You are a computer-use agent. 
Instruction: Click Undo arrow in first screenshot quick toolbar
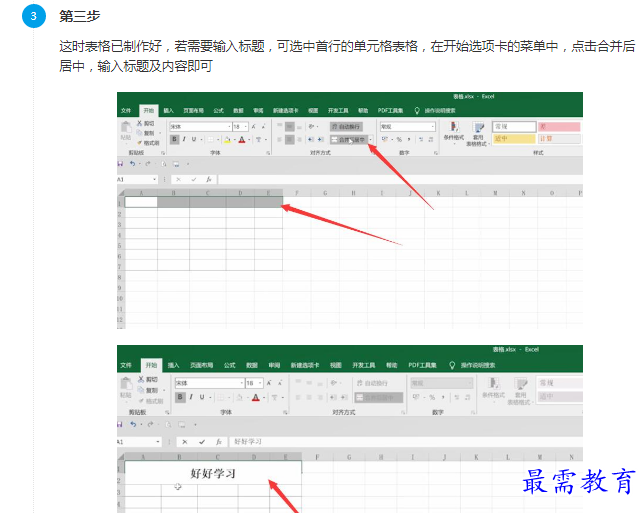132,164
